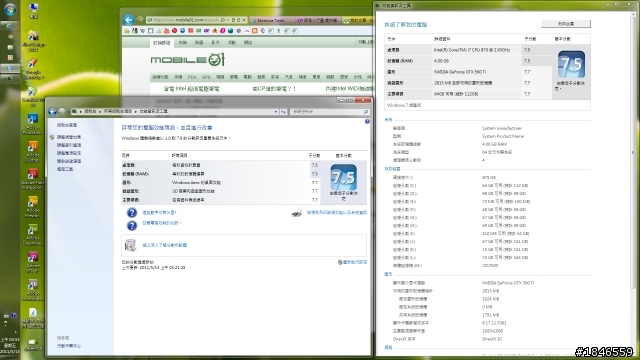Launch Adobe Fireworks from the desktop
This screenshot has height=360, width=640.
(33, 207)
